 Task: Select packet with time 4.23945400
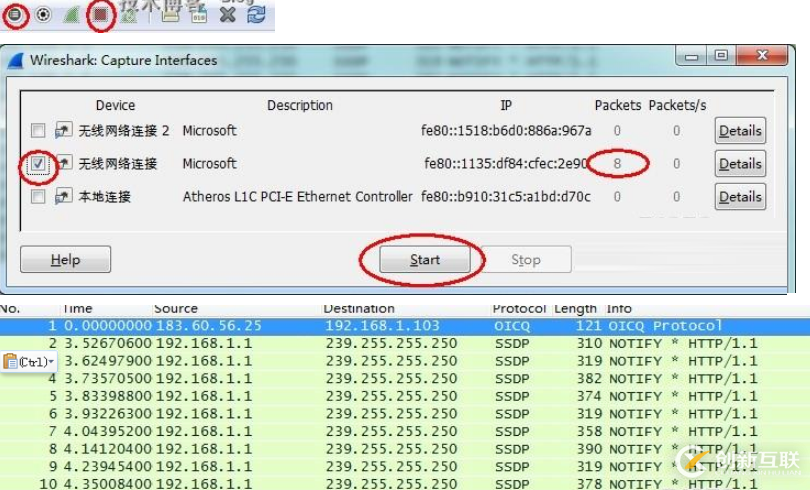405,466
